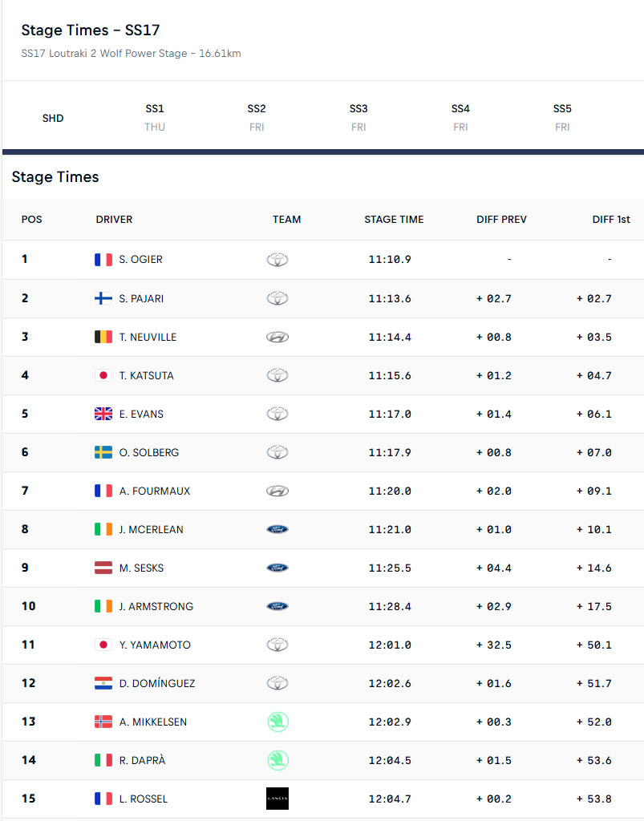Image resolution: width=644 pixels, height=821 pixels.
Task: Open driver T. Katsuta's entry
Action: coord(146,375)
